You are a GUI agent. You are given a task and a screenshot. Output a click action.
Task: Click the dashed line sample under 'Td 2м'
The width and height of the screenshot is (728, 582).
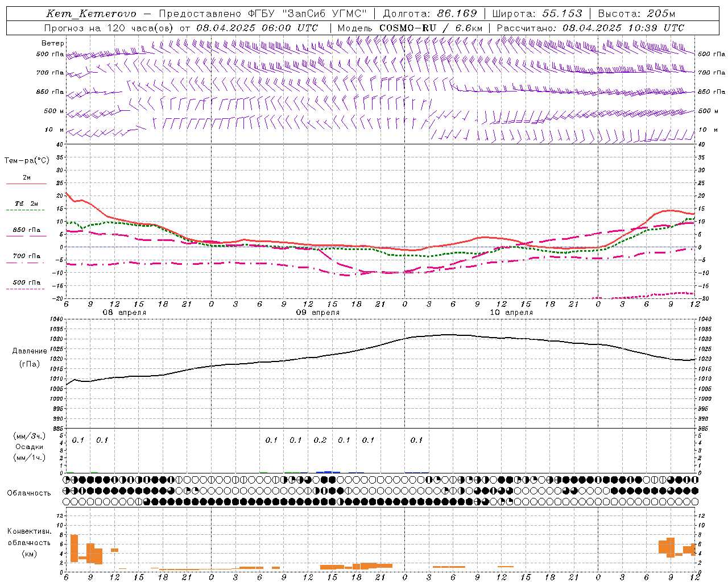26,210
